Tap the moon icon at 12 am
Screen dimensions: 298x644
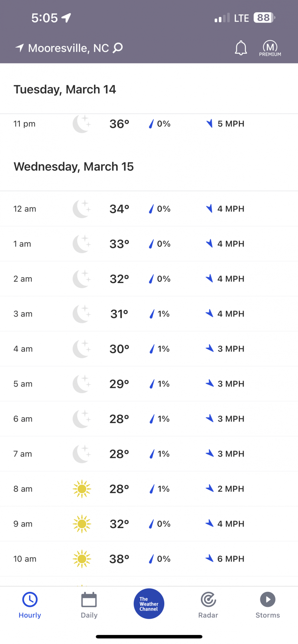82,209
